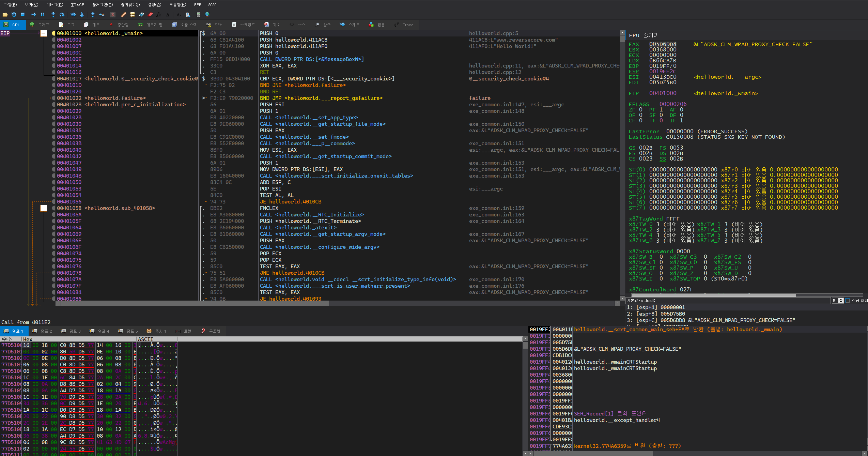The width and height of the screenshot is (868, 456).
Task: Increase the argument count spinner
Action: point(841,299)
